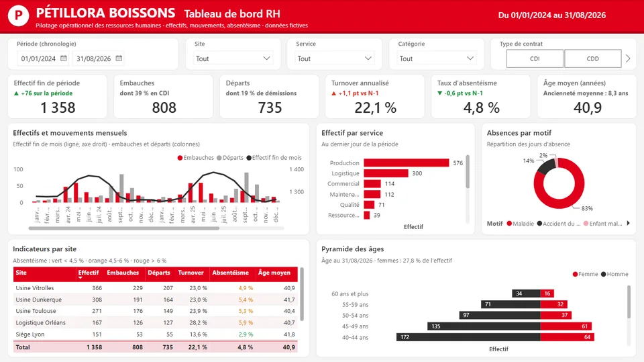Screen dimensions: 644x362
Task: Sort table by Absentéisme column header
Action: [230, 273]
